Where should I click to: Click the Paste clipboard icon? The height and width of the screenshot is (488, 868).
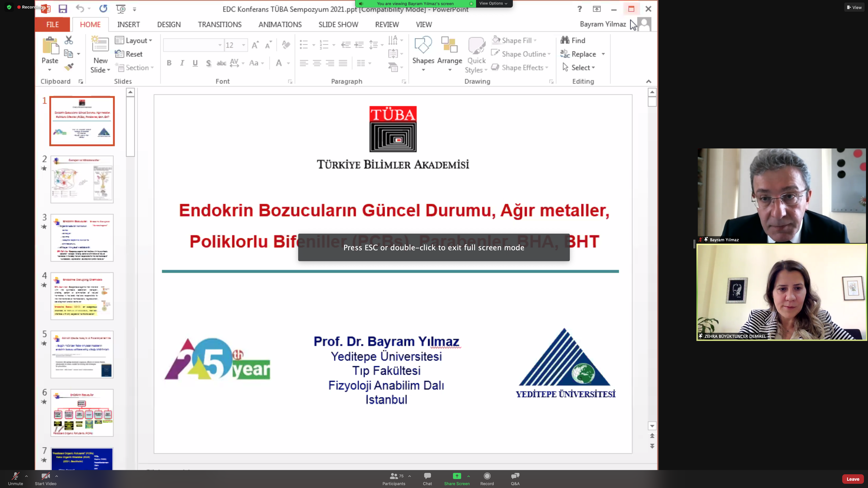pyautogui.click(x=51, y=45)
